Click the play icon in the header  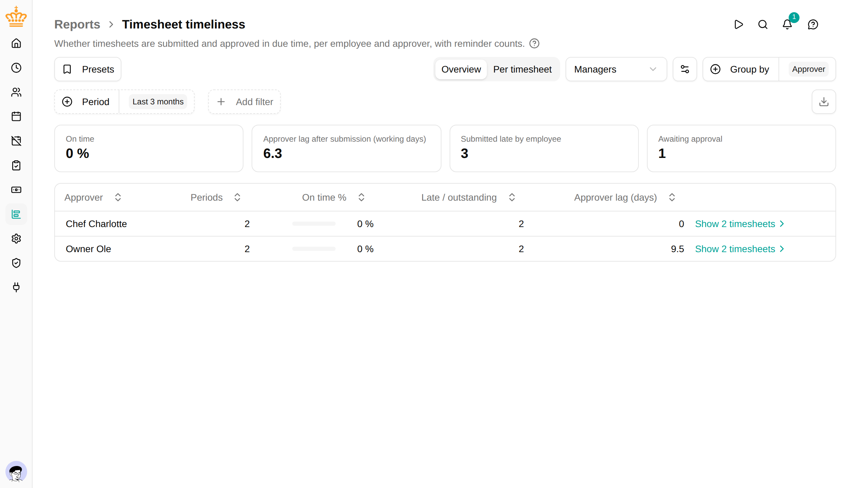point(738,24)
